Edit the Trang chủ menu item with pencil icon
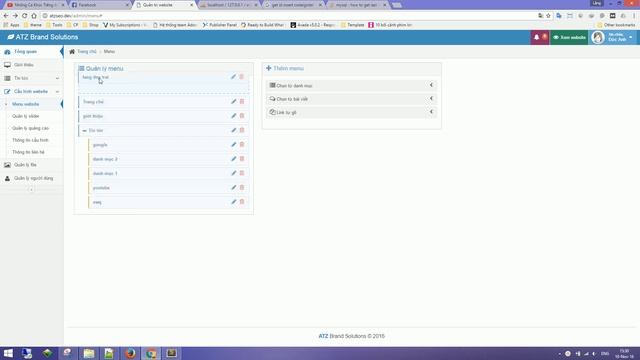This screenshot has width=640, height=360. (x=233, y=102)
